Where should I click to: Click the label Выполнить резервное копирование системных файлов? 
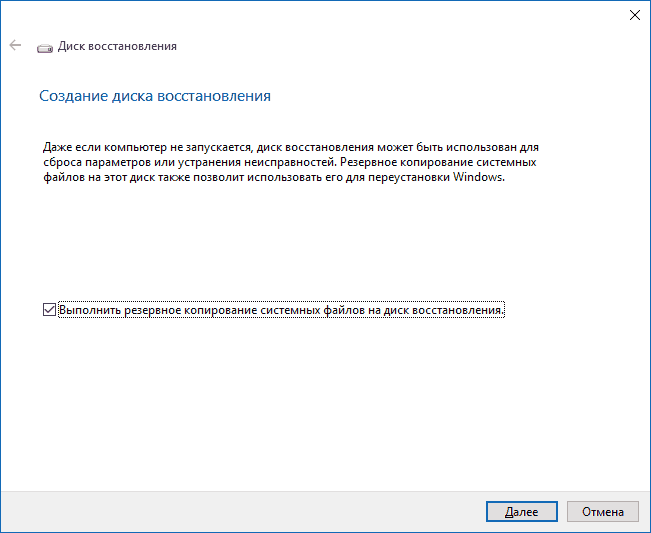pos(281,310)
